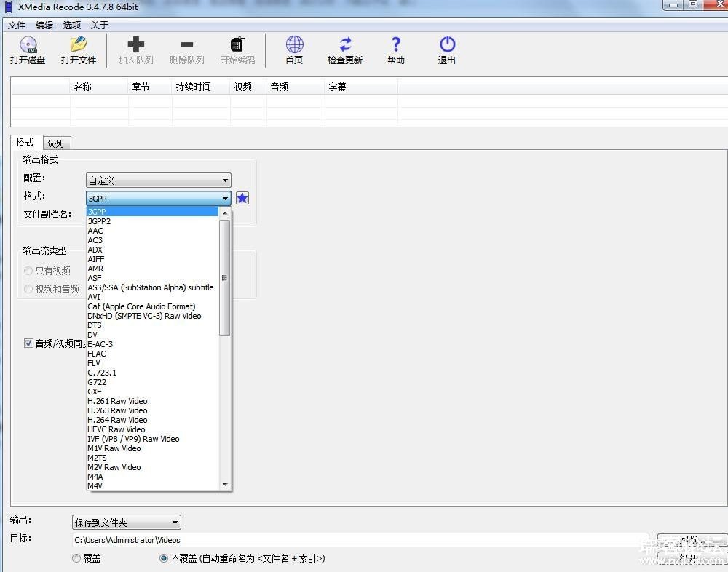Click the Remove from Queue (删除队列) minus icon
728x572 pixels.
[x=186, y=44]
